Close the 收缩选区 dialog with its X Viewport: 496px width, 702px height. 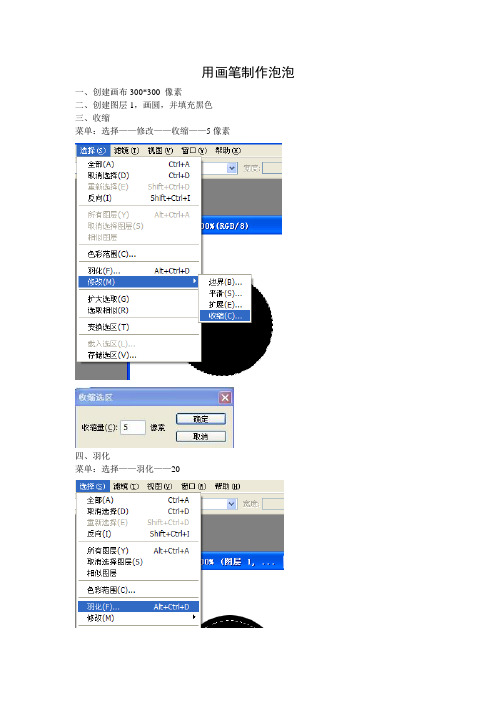point(225,398)
